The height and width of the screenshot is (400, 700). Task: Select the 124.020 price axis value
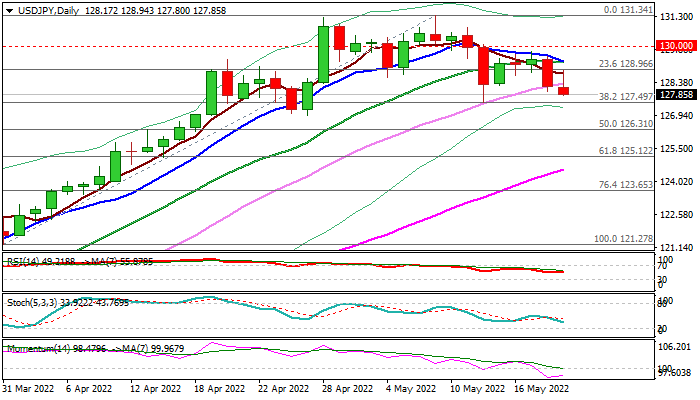pyautogui.click(x=676, y=182)
